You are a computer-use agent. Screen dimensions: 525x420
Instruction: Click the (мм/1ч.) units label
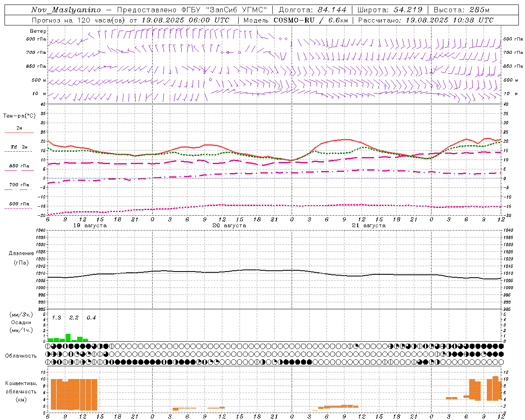[x=21, y=330]
